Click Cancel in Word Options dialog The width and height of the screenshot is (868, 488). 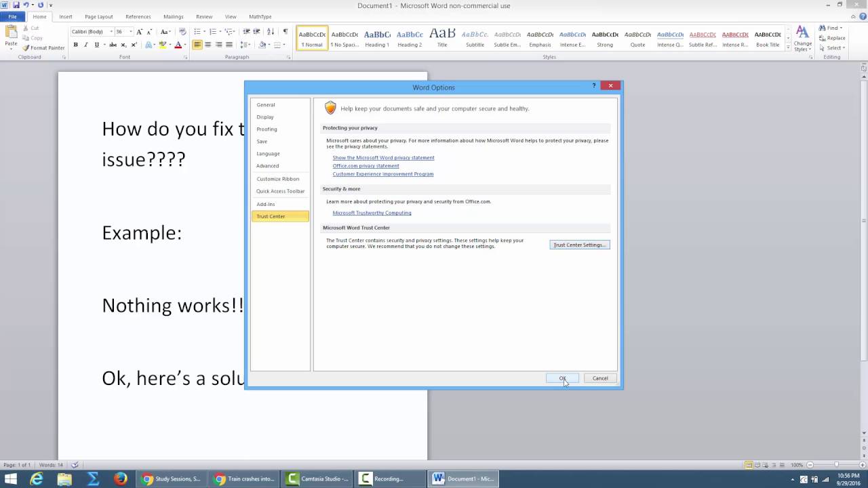600,378
